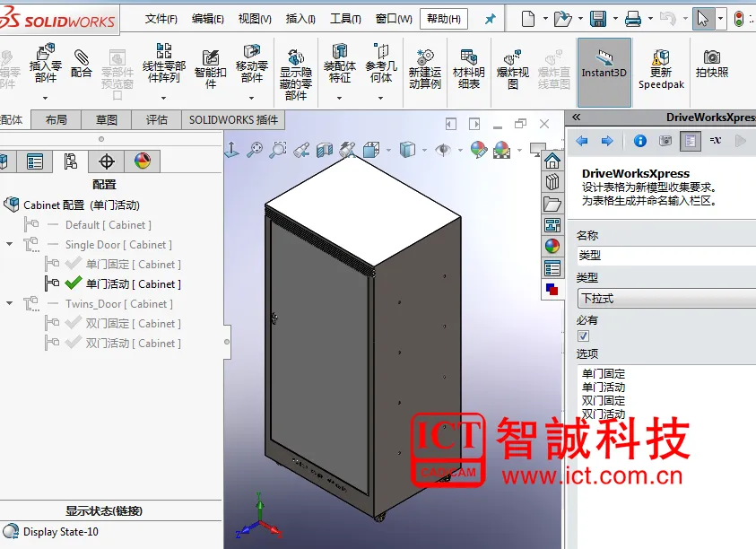Open the PropertyManager tab icon
The width and height of the screenshot is (756, 549).
[35, 161]
